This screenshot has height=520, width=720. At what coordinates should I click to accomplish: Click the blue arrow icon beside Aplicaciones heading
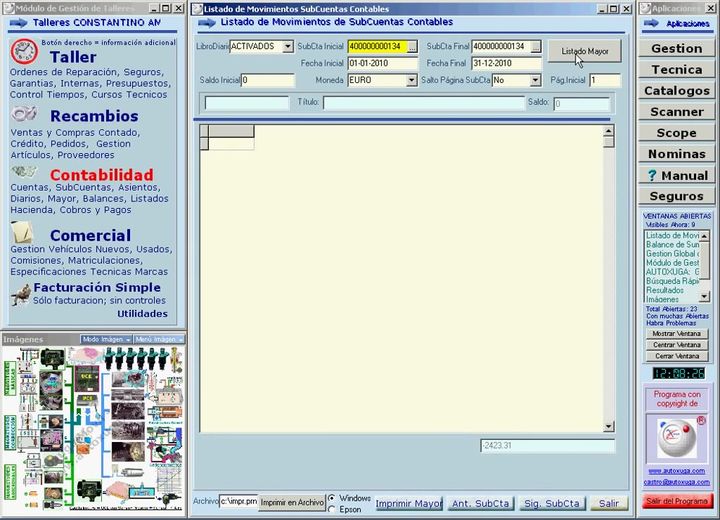coord(651,23)
